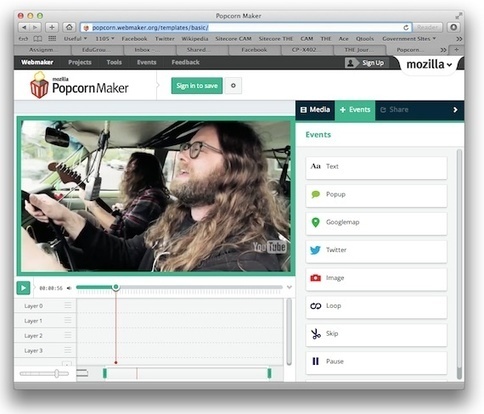Open project settings gear next to save
This screenshot has height=414, width=484.
pyautogui.click(x=233, y=86)
